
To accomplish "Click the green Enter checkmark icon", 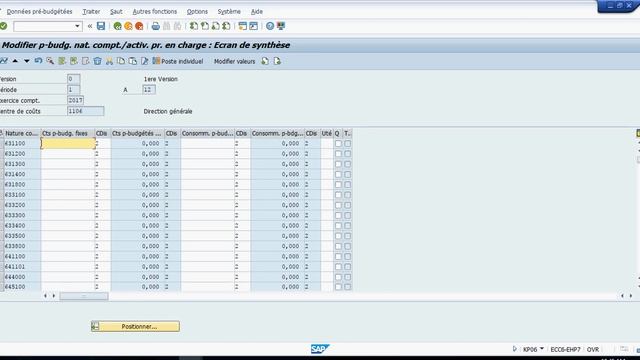I will (x=3, y=26).
